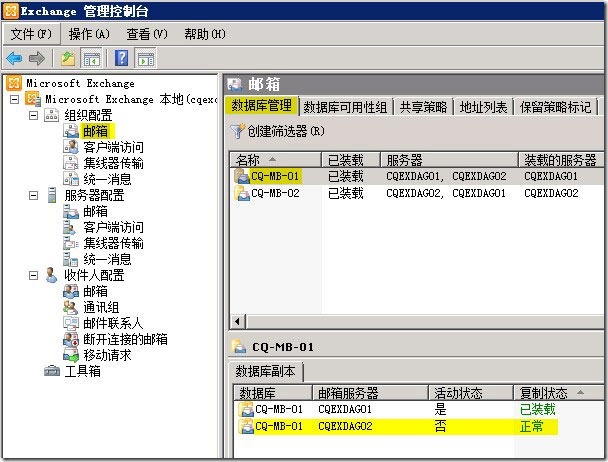Click the 工具箱 toolbox icon
Viewport: 608px width, 462px height.
point(52,371)
